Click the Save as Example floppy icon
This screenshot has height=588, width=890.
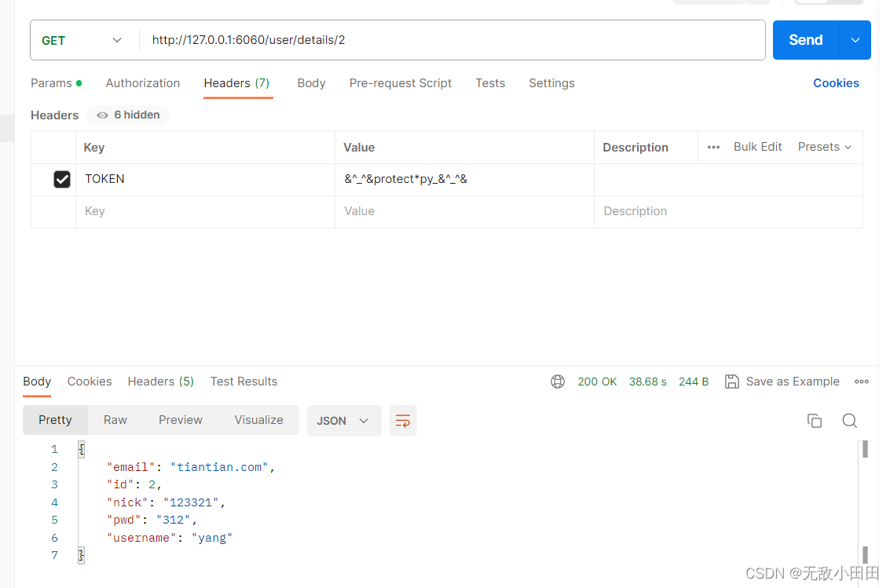(x=731, y=382)
